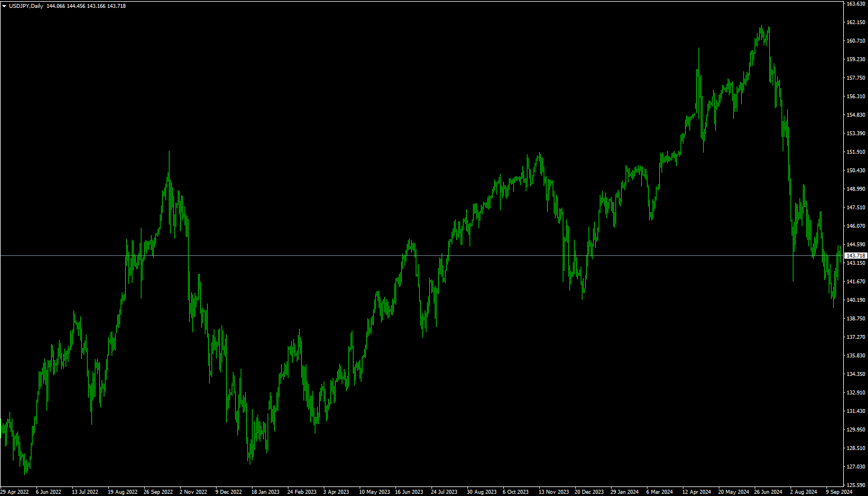Click the 150.430 price scale label
The image size is (868, 496).
click(855, 171)
